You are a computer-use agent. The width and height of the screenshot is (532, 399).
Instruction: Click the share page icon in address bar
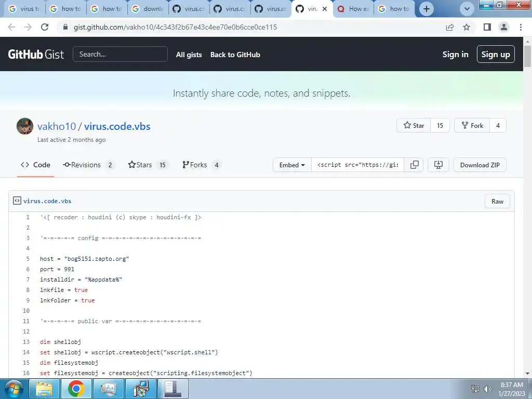tap(450, 27)
